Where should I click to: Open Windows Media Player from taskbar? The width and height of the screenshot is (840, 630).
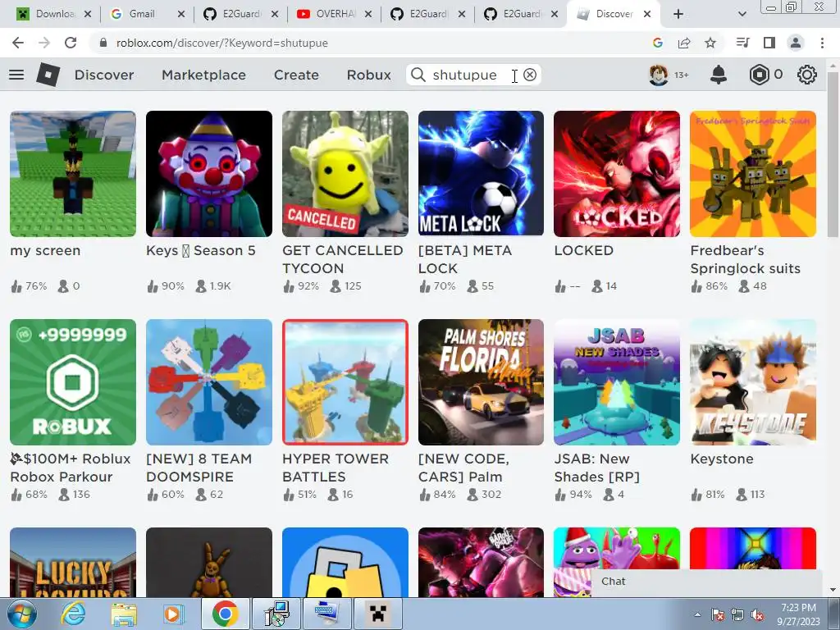pyautogui.click(x=173, y=614)
